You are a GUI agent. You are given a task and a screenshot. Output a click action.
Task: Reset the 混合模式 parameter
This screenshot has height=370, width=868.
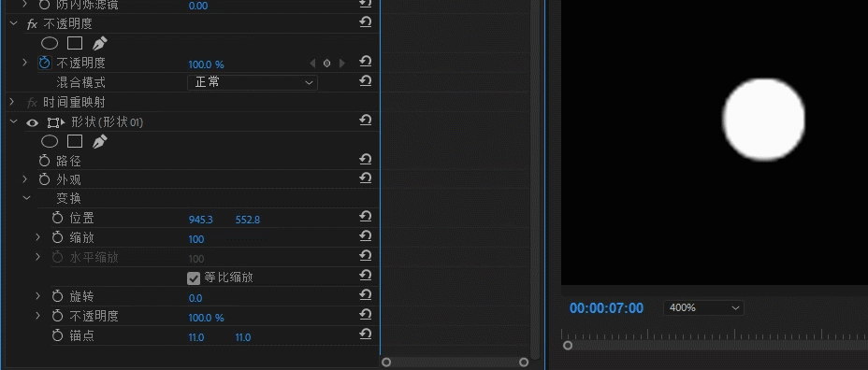(x=366, y=81)
